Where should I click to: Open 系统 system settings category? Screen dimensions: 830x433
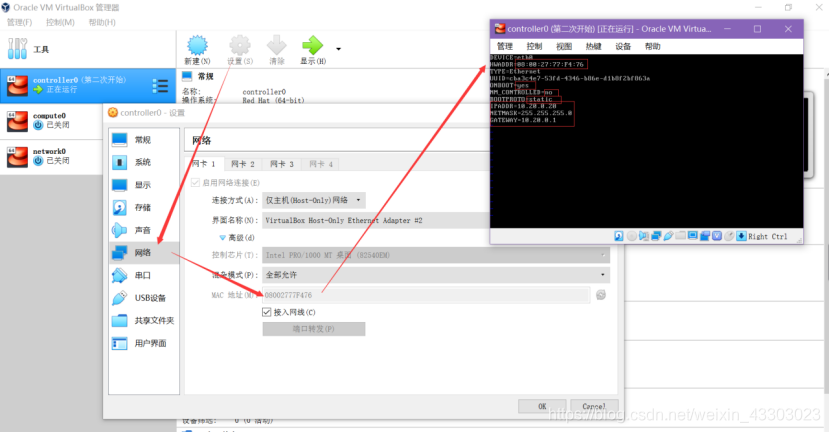coord(144,163)
